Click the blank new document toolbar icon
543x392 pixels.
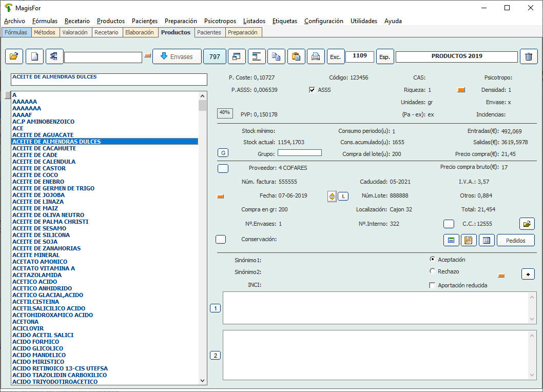point(35,56)
